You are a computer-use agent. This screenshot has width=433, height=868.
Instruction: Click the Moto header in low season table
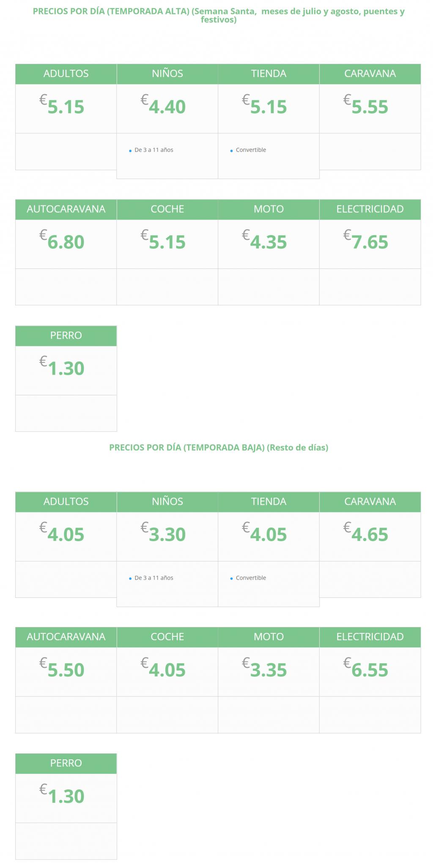pos(269,637)
